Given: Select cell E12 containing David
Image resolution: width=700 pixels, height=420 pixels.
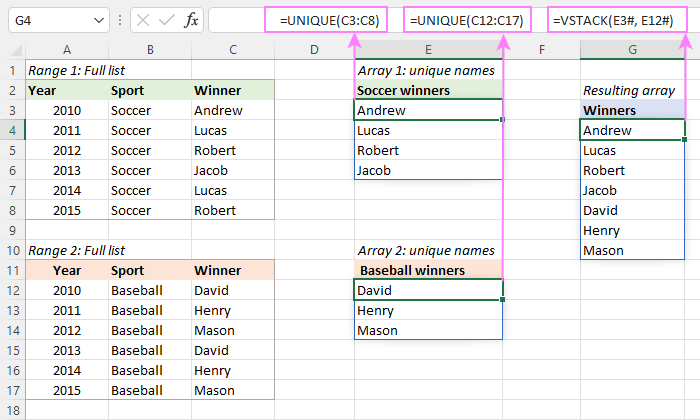Looking at the screenshot, I should (428, 290).
